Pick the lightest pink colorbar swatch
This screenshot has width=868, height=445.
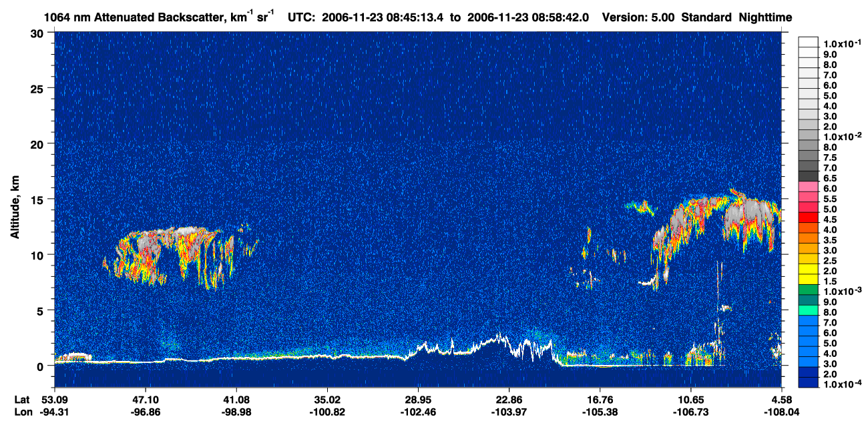click(808, 187)
